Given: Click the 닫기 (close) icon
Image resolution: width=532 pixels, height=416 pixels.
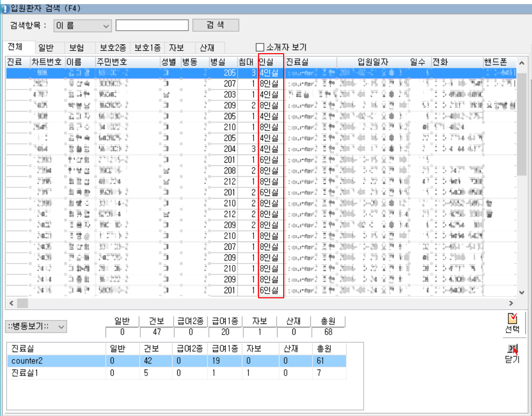Looking at the screenshot, I should [x=512, y=349].
